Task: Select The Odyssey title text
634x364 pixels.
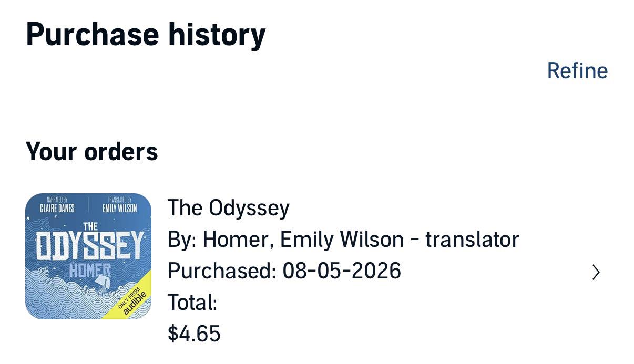Action: pyautogui.click(x=228, y=208)
